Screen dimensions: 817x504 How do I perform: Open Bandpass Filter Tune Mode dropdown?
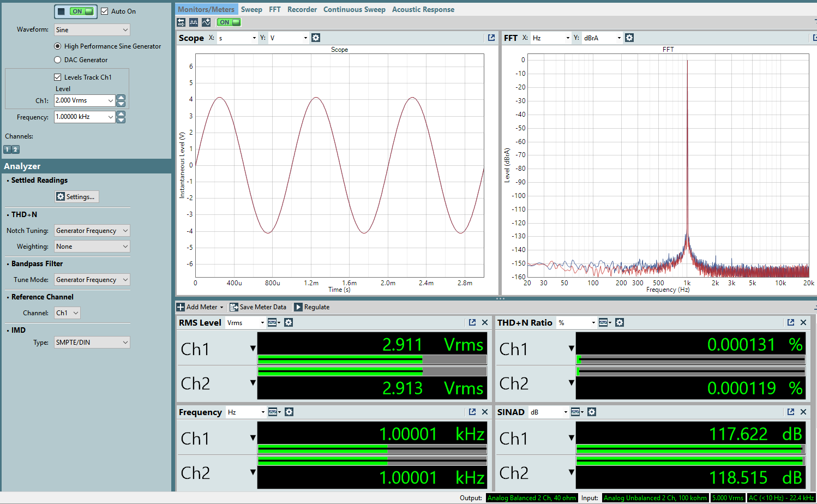[92, 280]
